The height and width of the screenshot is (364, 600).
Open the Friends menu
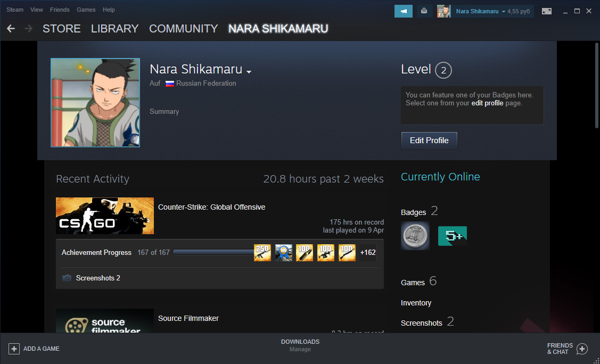(60, 10)
